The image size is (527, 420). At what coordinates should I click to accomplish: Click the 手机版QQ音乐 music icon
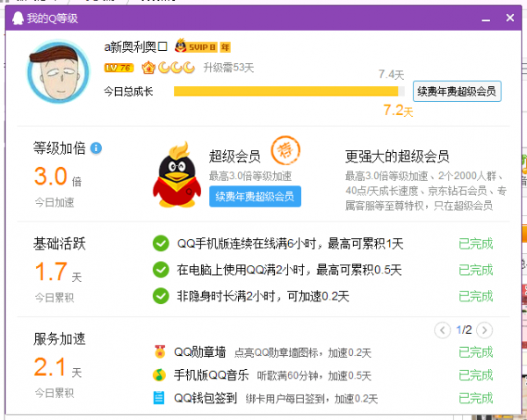click(159, 375)
